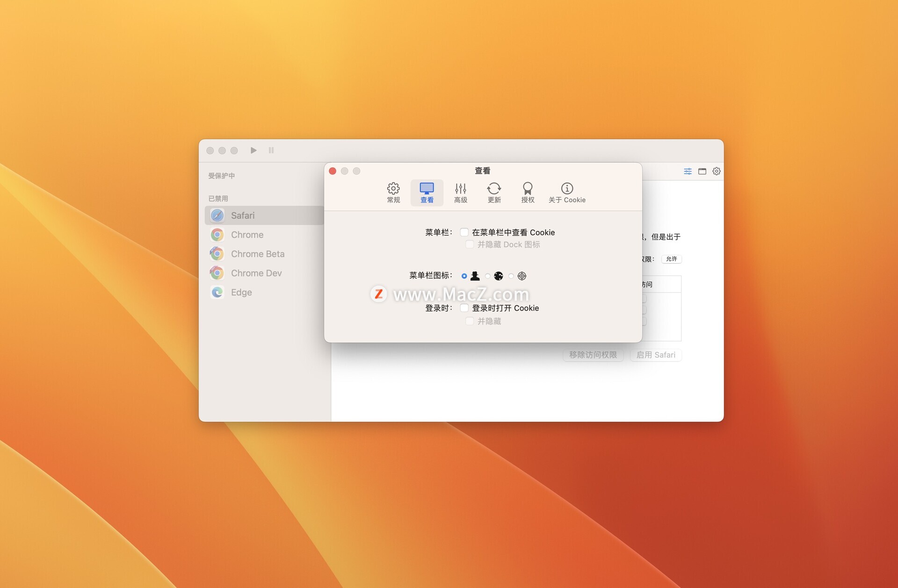Screen dimensions: 898x588
Task: Enable 在菜单栏中查看 Cookie checkbox
Action: (464, 232)
